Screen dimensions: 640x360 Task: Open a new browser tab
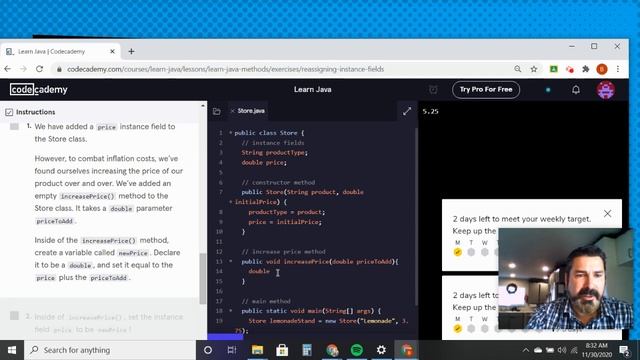click(x=131, y=51)
